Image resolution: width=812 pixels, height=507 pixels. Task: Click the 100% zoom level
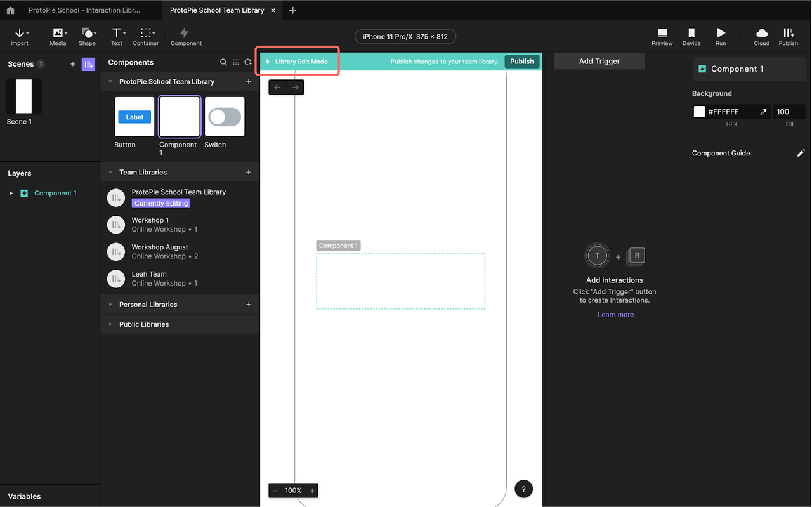click(293, 491)
